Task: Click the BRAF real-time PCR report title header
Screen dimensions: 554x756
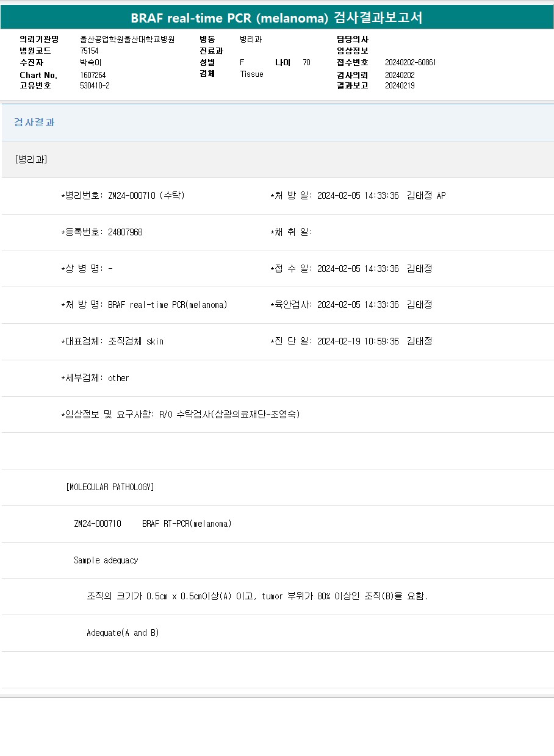Action: coord(277,18)
